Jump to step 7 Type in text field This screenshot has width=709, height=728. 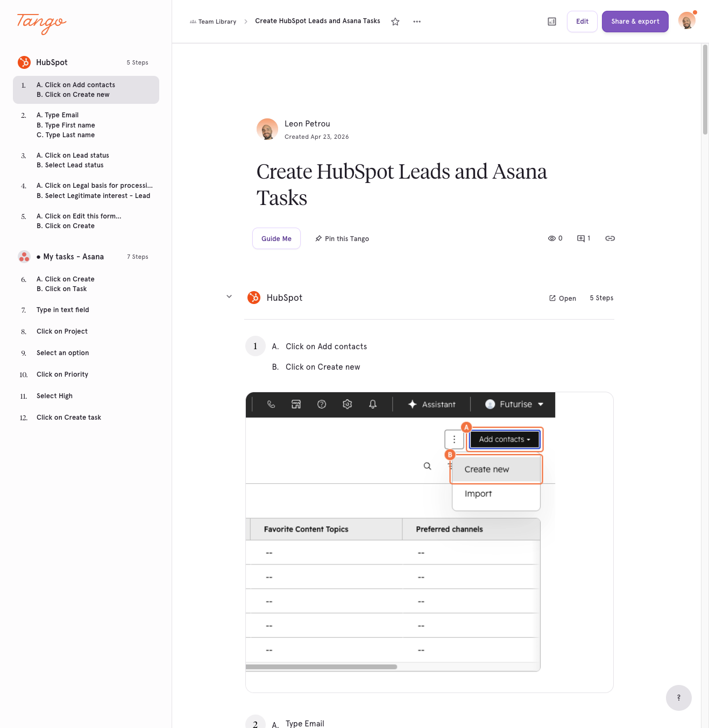pos(86,310)
